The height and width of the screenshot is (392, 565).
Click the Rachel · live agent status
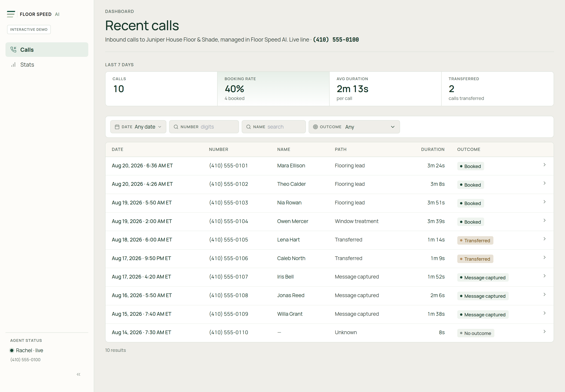26,350
